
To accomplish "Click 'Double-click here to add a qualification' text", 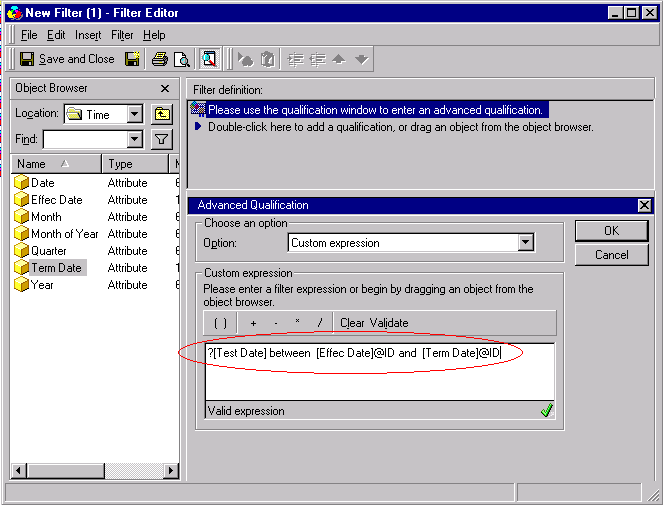I will coord(400,127).
